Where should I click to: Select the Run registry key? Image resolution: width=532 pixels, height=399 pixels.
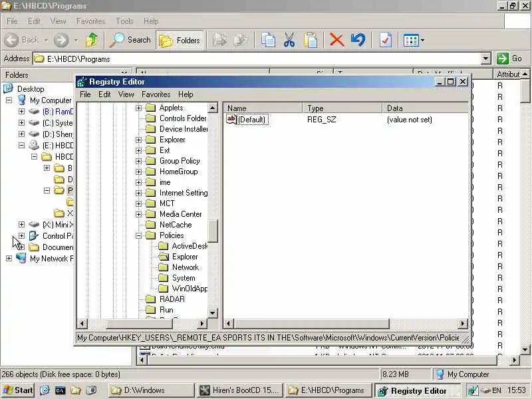[166, 310]
